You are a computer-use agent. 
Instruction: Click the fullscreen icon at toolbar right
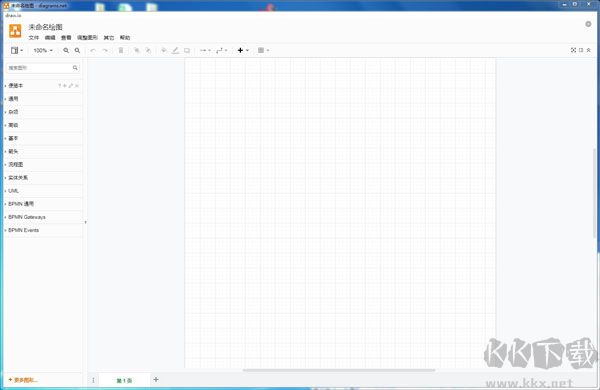click(x=573, y=50)
